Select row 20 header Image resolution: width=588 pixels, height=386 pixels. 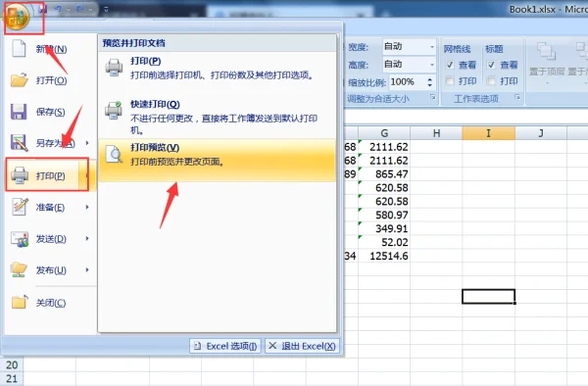tap(12, 364)
